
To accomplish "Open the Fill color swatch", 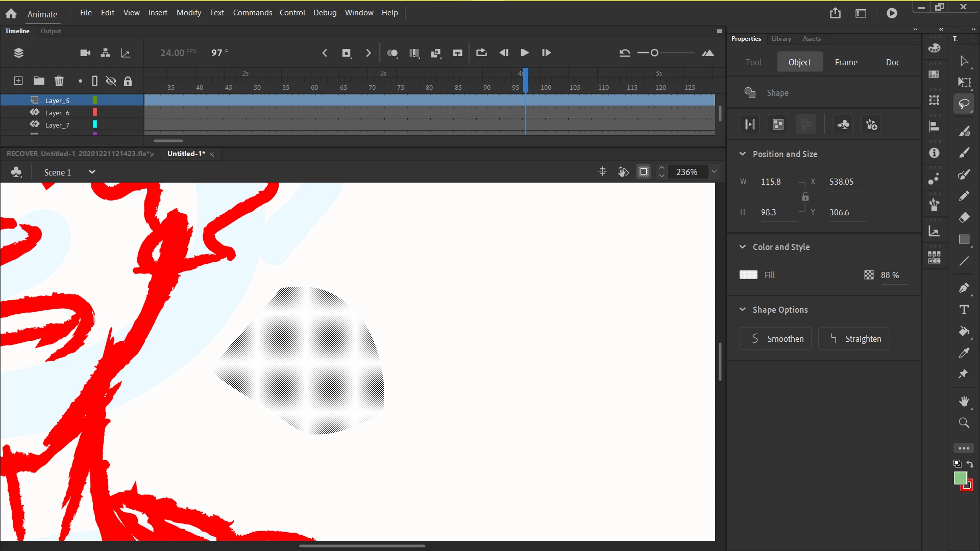I will pos(748,275).
